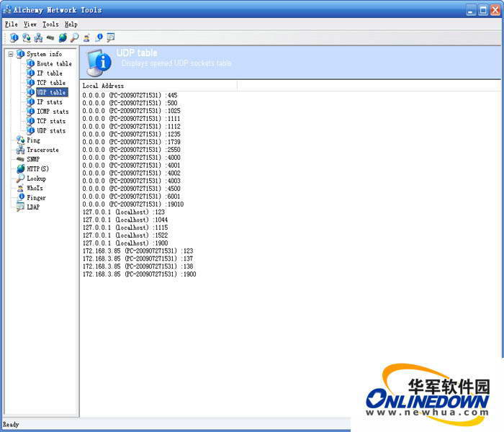Open the LDAP toolbar icon
The image size is (504, 432).
tap(111, 37)
